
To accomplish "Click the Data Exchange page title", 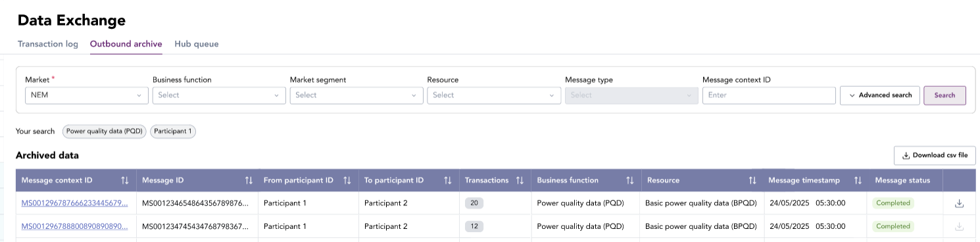I will click(x=72, y=20).
